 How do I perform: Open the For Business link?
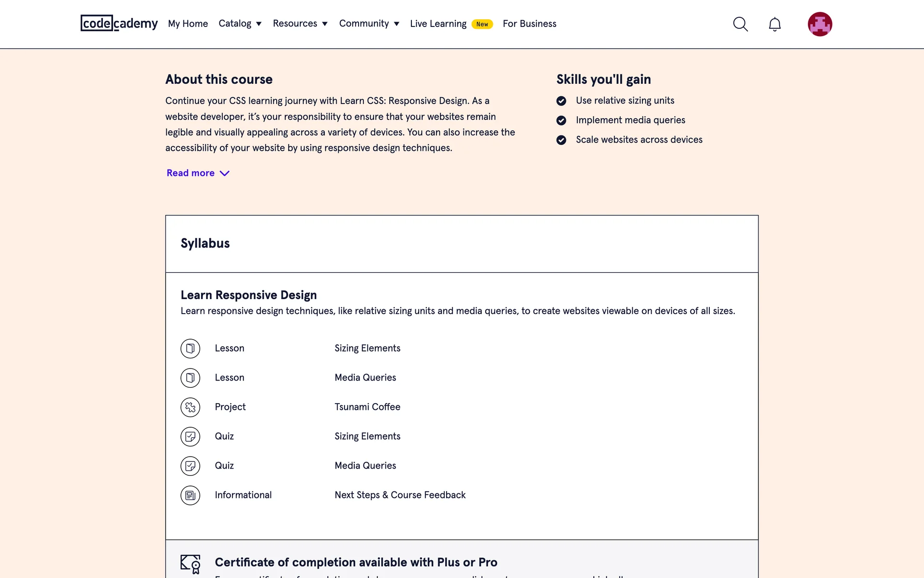pyautogui.click(x=529, y=24)
